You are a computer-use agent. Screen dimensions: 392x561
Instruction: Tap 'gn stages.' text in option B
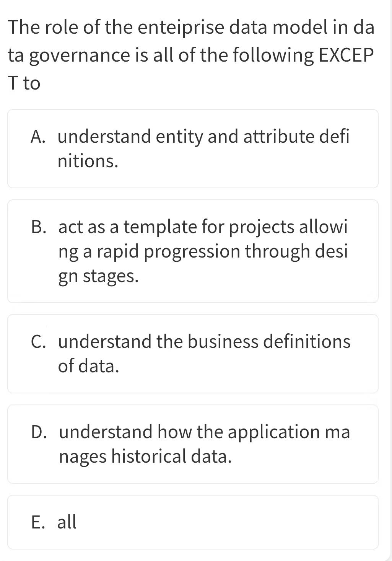pyautogui.click(x=98, y=276)
